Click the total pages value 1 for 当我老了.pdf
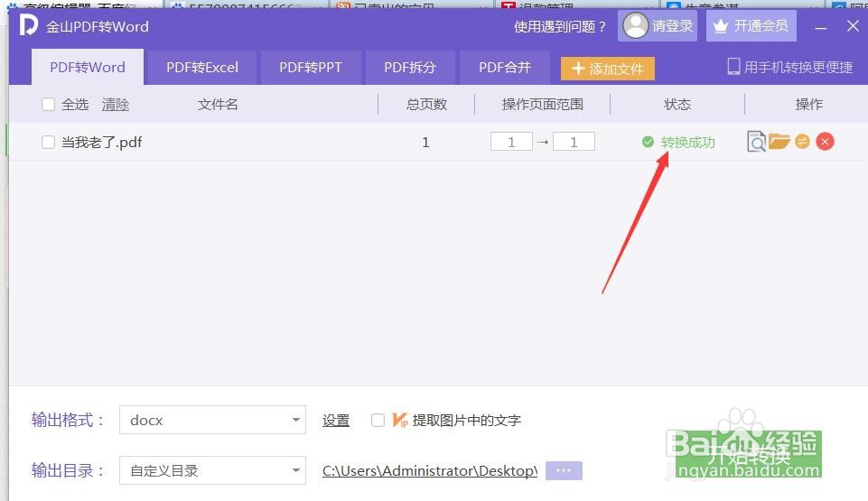The height and width of the screenshot is (501, 868). [x=425, y=142]
